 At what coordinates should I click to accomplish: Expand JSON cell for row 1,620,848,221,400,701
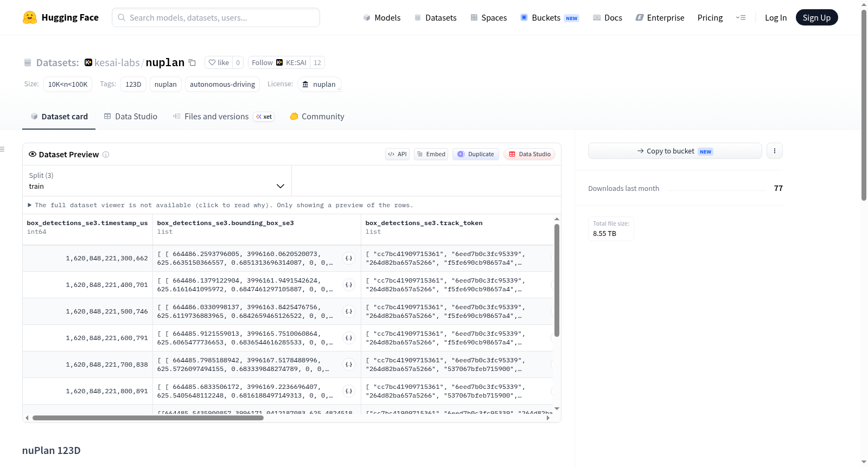[x=349, y=285]
